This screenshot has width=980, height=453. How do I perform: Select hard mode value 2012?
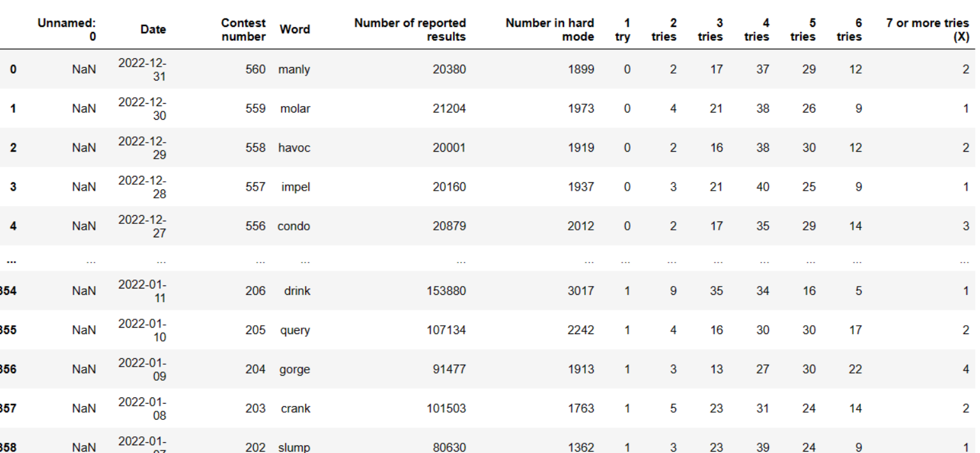click(x=580, y=226)
